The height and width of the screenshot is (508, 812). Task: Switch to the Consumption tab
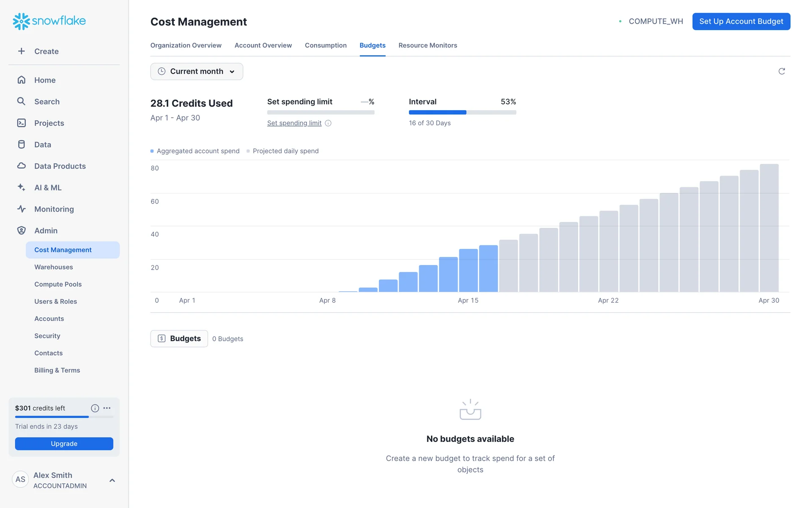(x=326, y=45)
